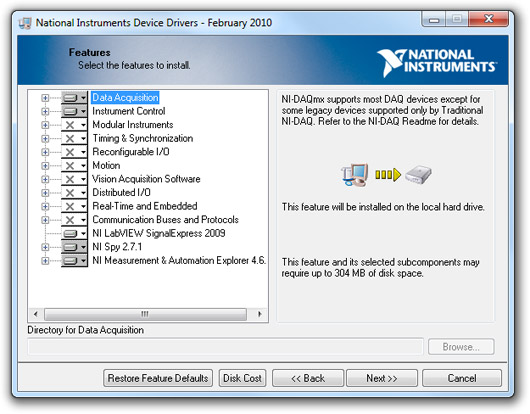The height and width of the screenshot is (414, 530).
Task: Select the Data Acquisition feature label
Action: pos(125,98)
